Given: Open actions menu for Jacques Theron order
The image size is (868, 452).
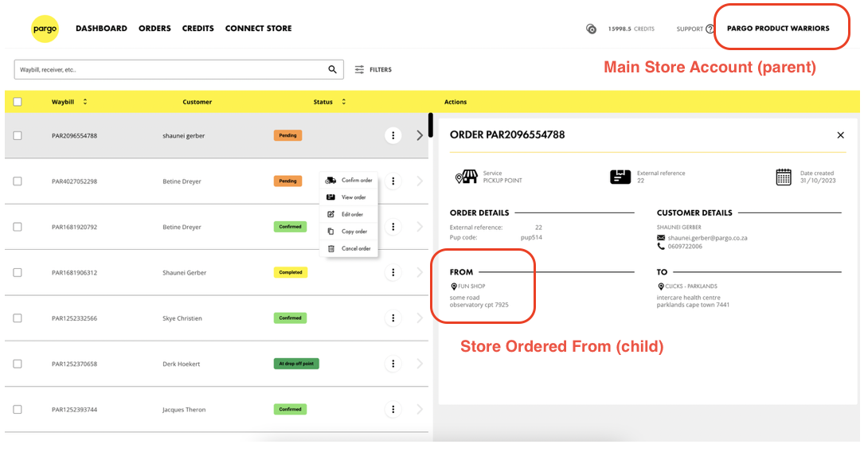Looking at the screenshot, I should 393,409.
